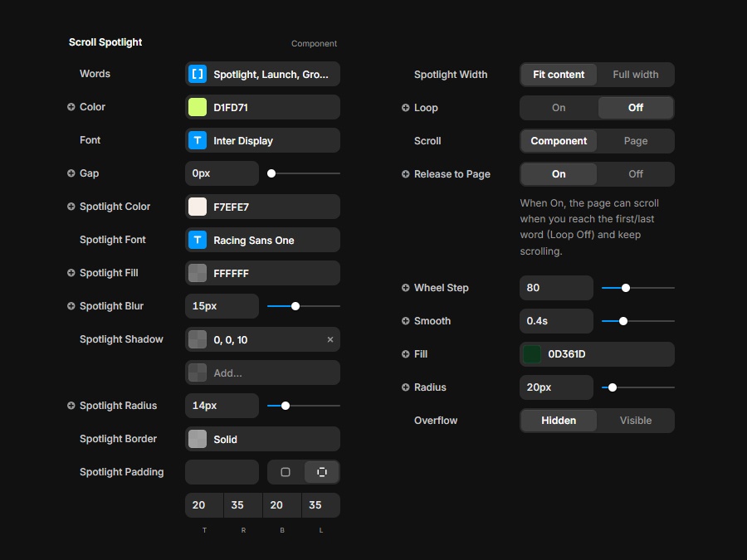Viewport: 747px width, 560px height.
Task: Select per-side padding mode icon
Action: pos(322,472)
